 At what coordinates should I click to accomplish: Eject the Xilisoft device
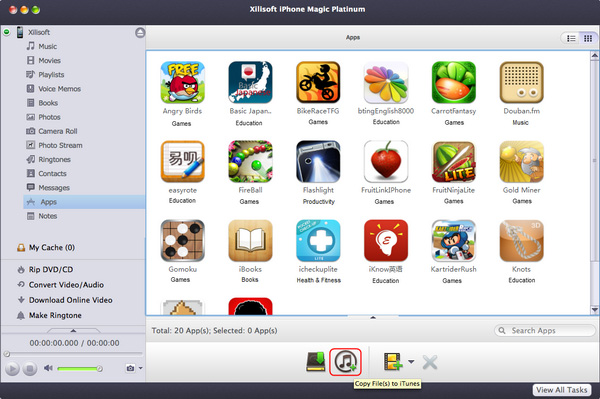click(140, 33)
